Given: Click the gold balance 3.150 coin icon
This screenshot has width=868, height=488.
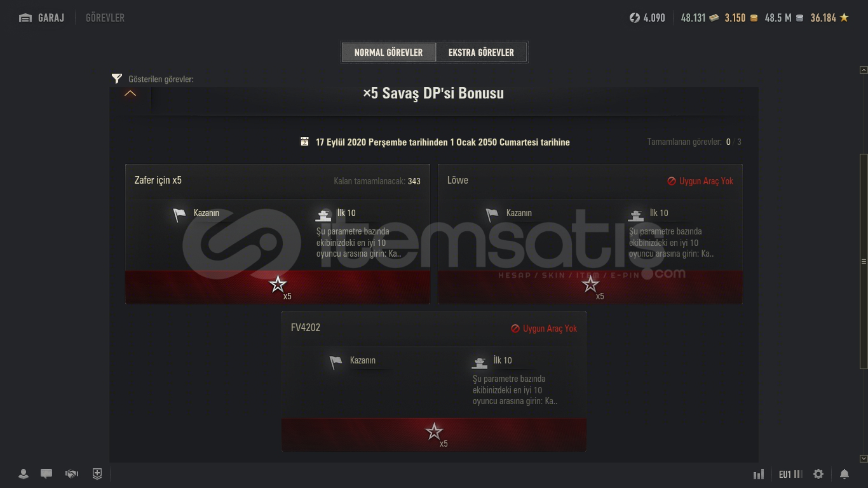Looking at the screenshot, I should (754, 18).
